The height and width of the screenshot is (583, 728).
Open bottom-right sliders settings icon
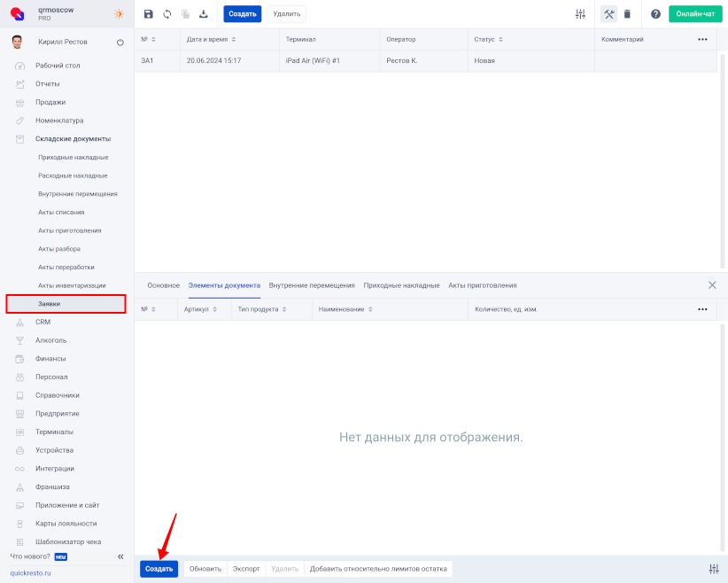(x=714, y=569)
